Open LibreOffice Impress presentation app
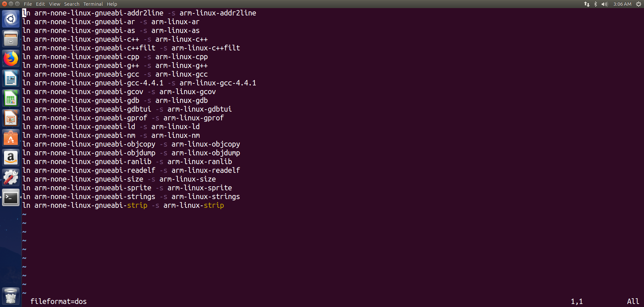 point(11,118)
